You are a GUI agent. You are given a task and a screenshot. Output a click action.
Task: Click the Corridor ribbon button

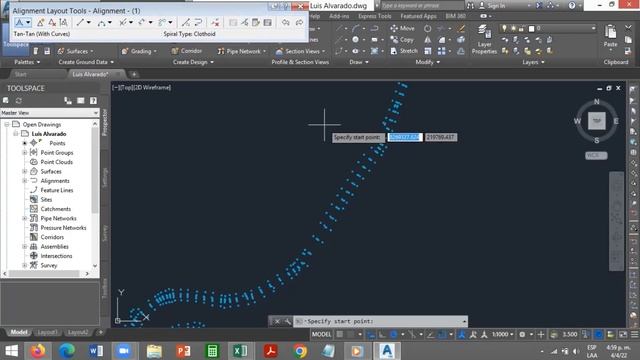click(x=187, y=51)
